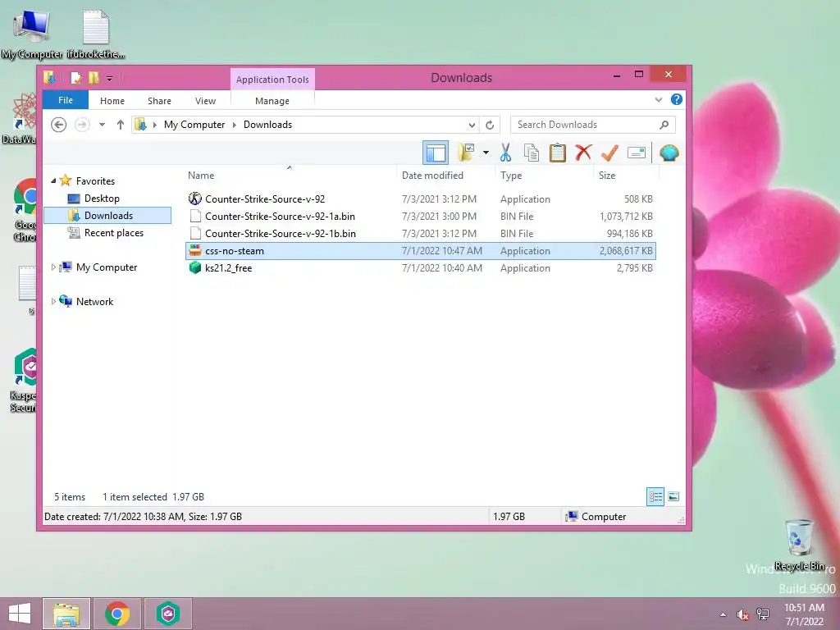Expand the breadcrumb arrow after My Computer
840x630 pixels.
tap(234, 125)
